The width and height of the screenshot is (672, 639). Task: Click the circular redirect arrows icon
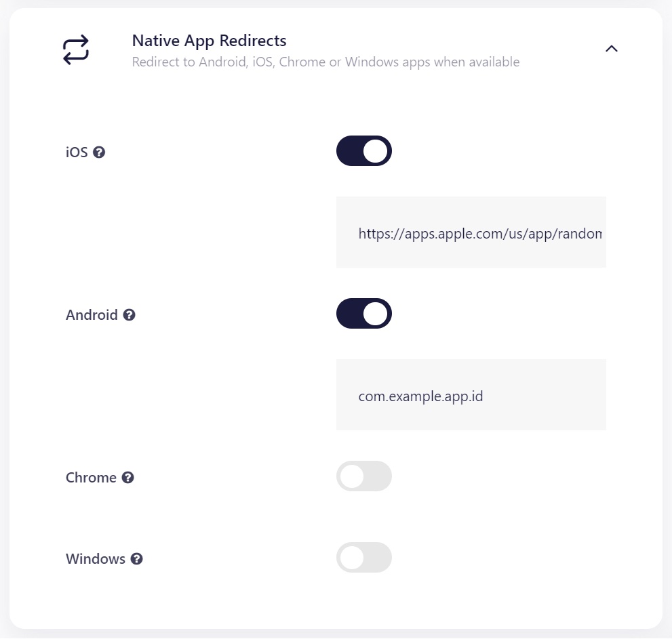pos(75,49)
